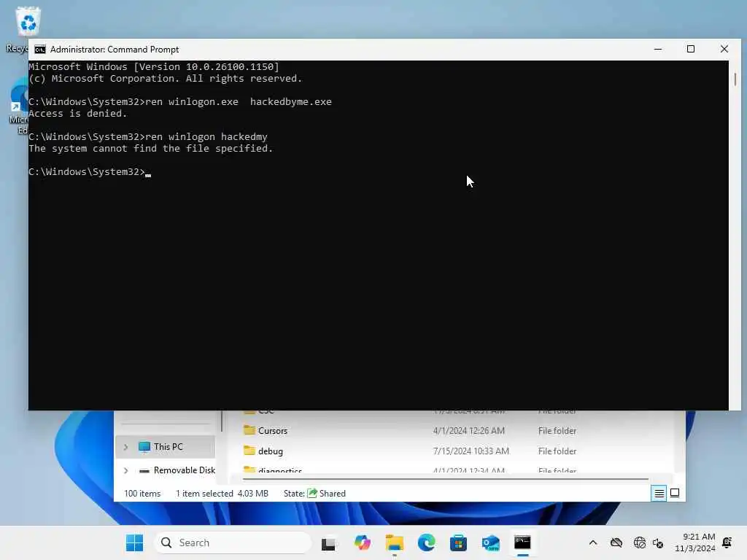The width and height of the screenshot is (747, 560).
Task: Click the Cursors date 4/1/2024 12:26 AM
Action: point(468,430)
